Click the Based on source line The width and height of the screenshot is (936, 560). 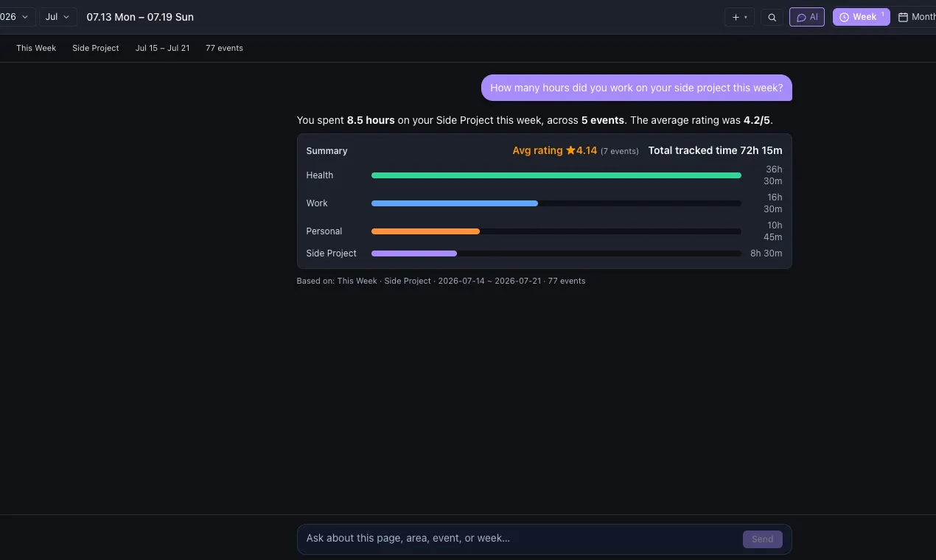pos(441,281)
